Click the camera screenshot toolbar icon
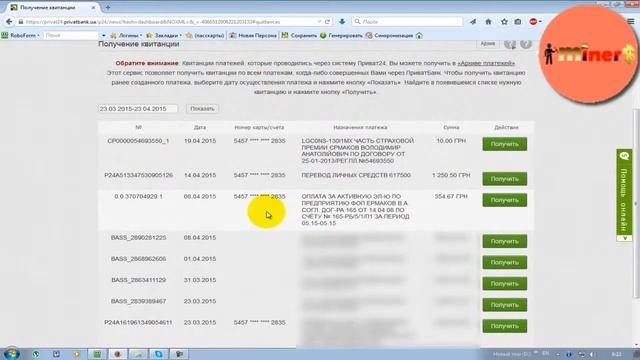The height and width of the screenshot is (360, 640). click(518, 22)
